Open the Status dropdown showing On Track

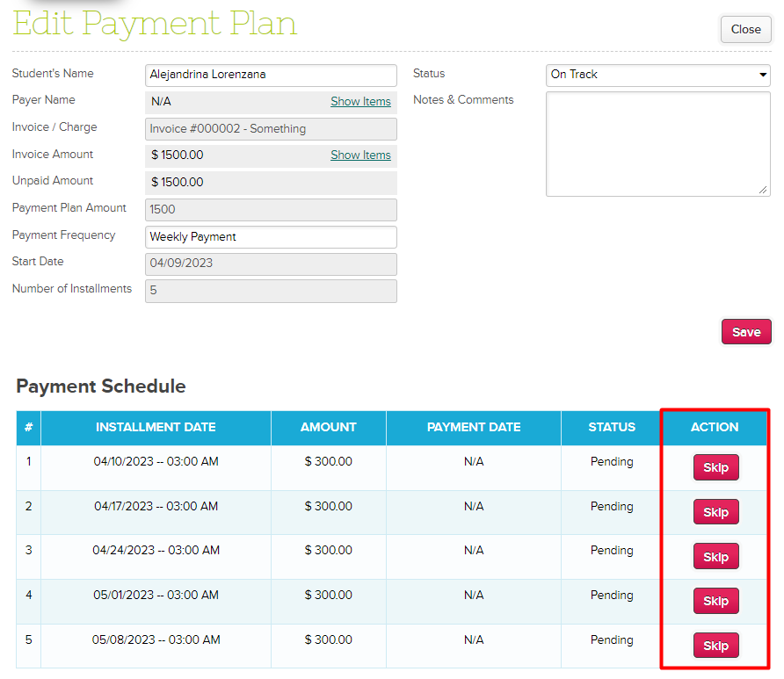coord(657,75)
